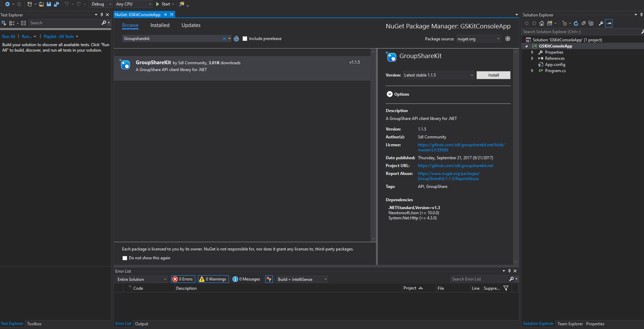Check Do not show this again

[125, 258]
